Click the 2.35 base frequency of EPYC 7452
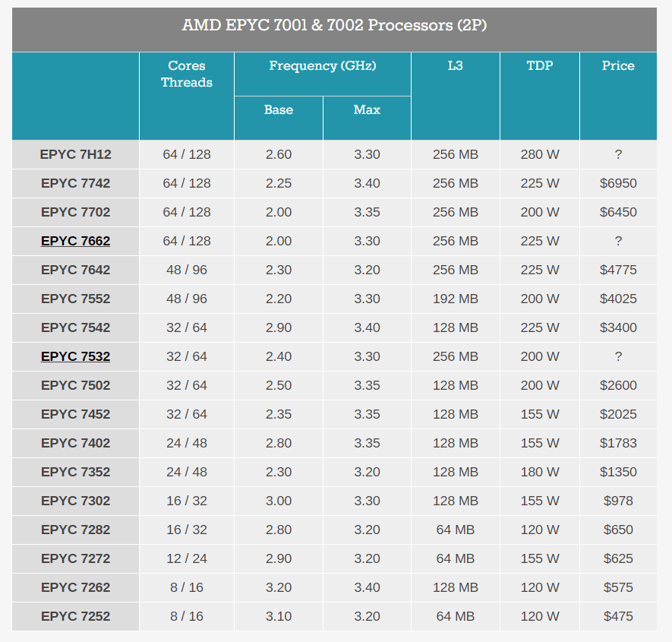This screenshot has width=672, height=642. 279,414
